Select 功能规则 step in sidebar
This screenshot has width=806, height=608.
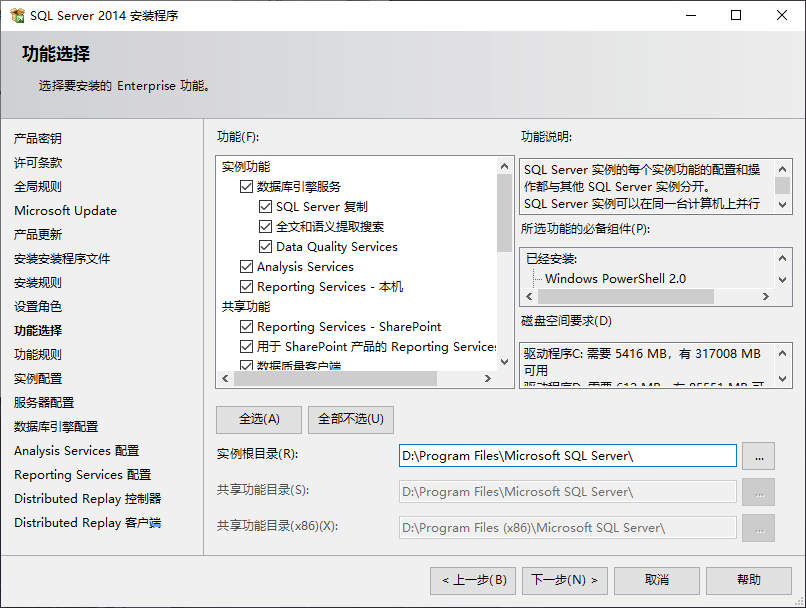click(38, 355)
